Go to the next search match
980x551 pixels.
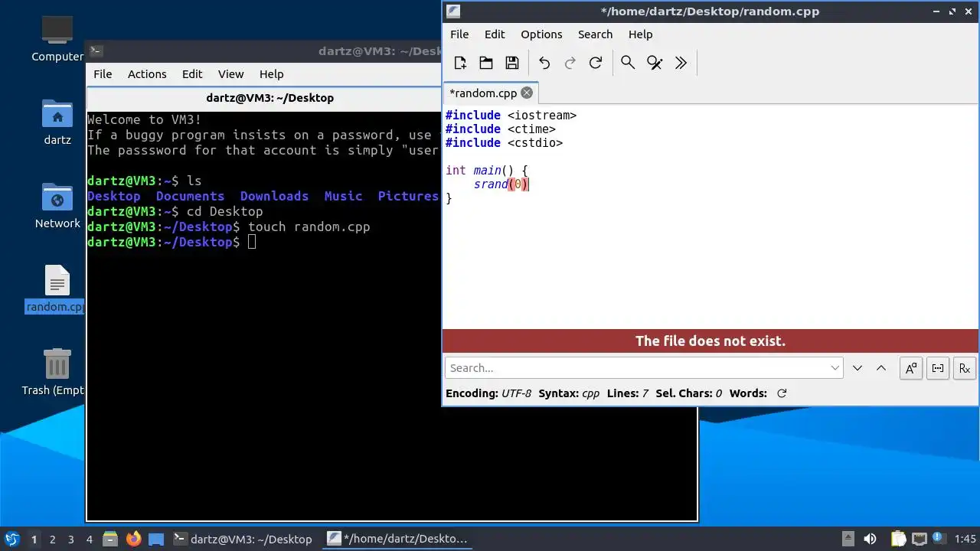[x=857, y=368]
